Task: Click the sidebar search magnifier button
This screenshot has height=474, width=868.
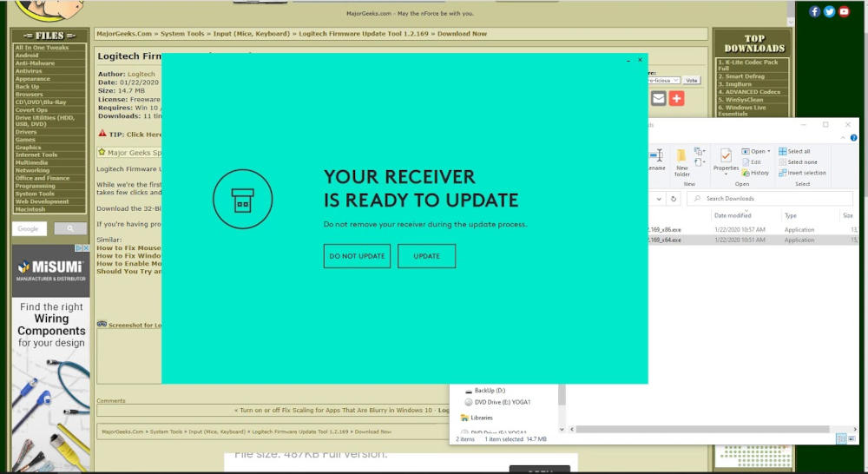Action: tap(70, 228)
